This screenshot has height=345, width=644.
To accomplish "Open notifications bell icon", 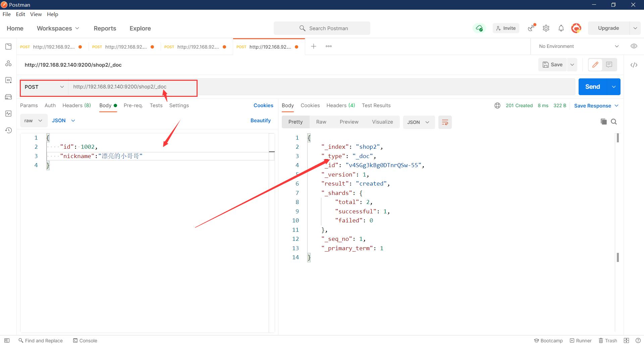I will click(x=561, y=28).
